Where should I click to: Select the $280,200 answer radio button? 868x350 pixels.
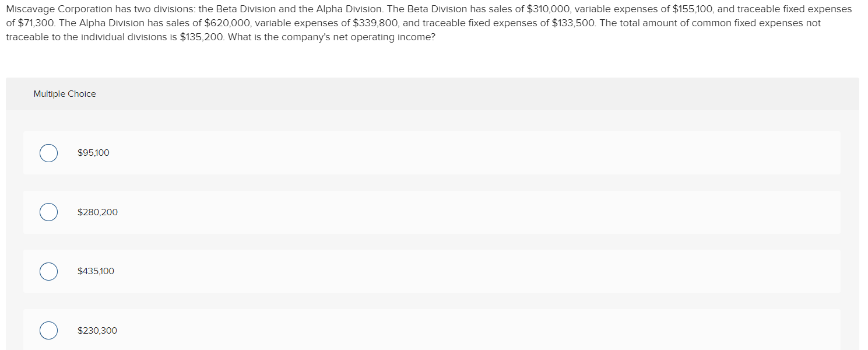tap(48, 212)
